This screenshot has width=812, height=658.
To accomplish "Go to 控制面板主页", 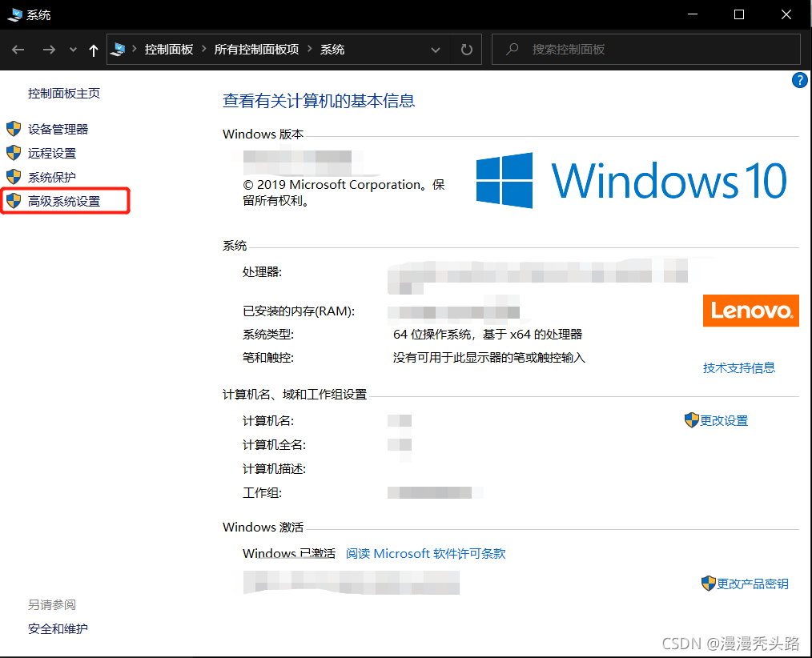I will tap(64, 93).
